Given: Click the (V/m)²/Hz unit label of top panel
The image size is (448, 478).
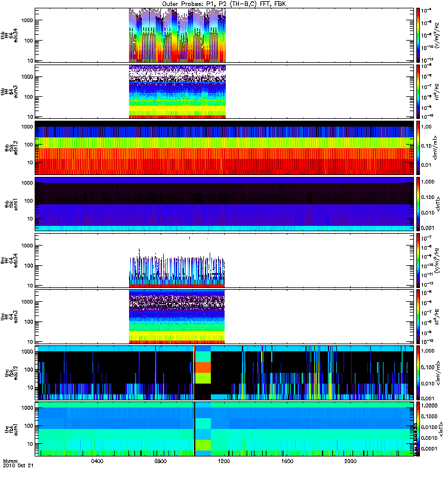Looking at the screenshot, I should [x=438, y=35].
